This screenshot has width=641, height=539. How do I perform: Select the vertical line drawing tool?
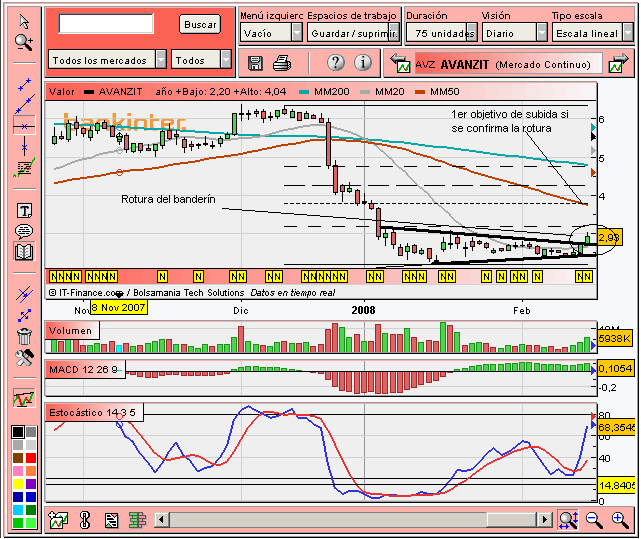pyautogui.click(x=25, y=147)
